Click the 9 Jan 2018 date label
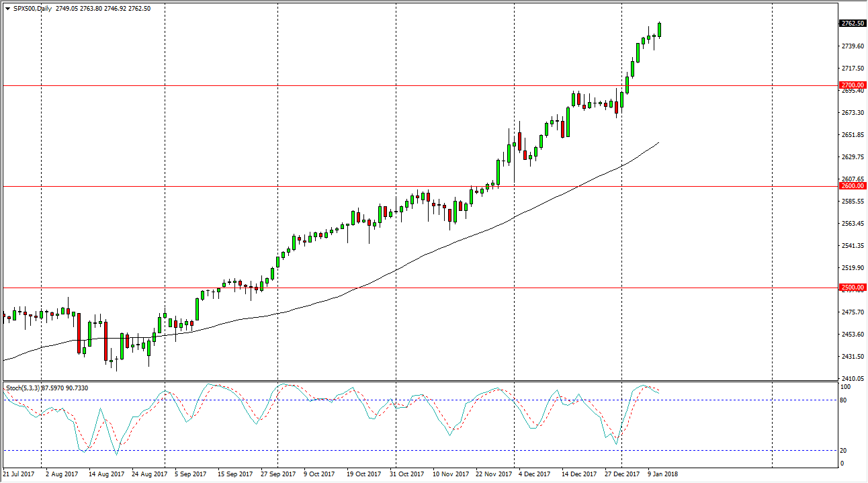This screenshot has height=483, width=868. point(663,474)
